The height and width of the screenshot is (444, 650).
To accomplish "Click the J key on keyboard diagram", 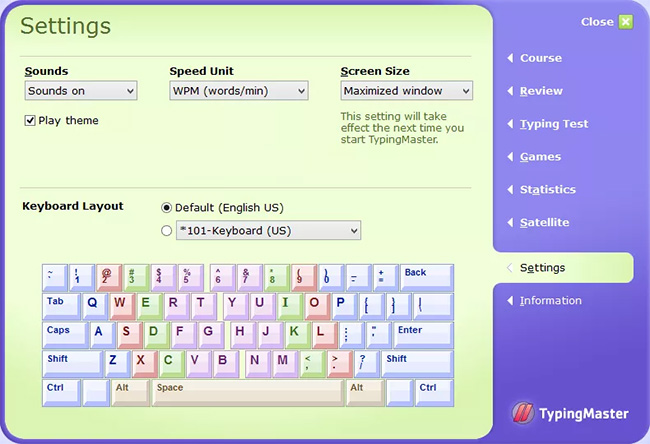I will click(272, 335).
